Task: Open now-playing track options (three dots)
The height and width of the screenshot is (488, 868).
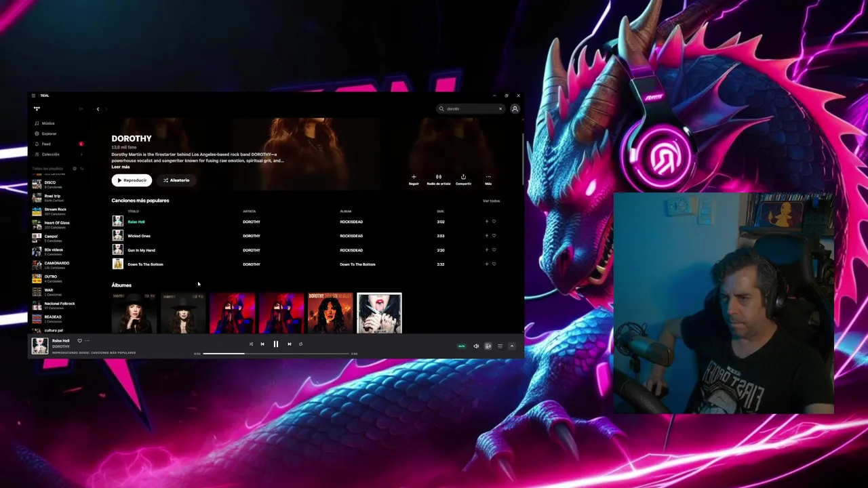Action: [x=87, y=341]
